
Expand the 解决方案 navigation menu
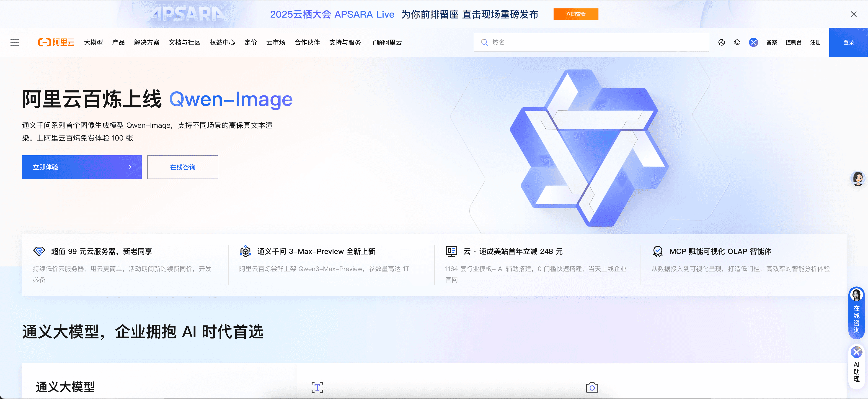tap(147, 42)
